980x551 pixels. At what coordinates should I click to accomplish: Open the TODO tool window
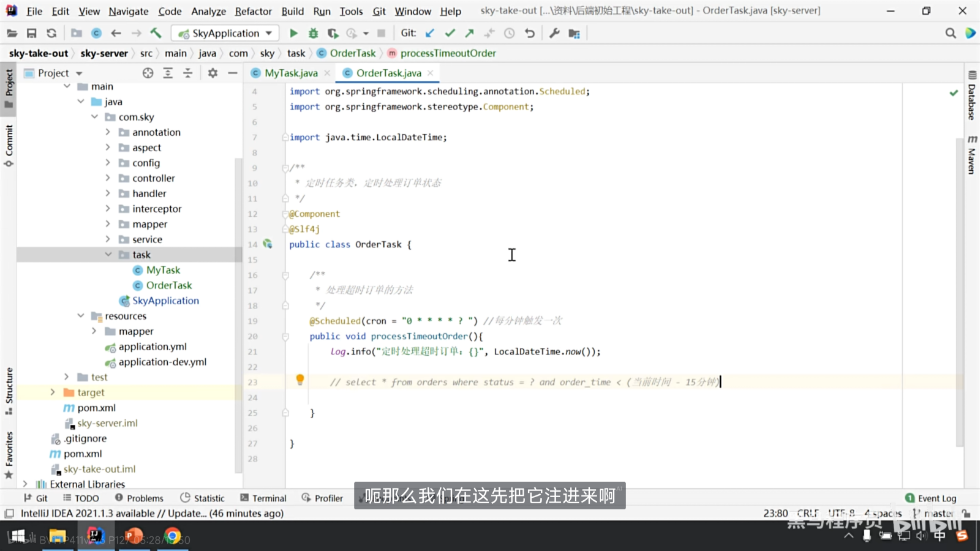click(x=81, y=498)
